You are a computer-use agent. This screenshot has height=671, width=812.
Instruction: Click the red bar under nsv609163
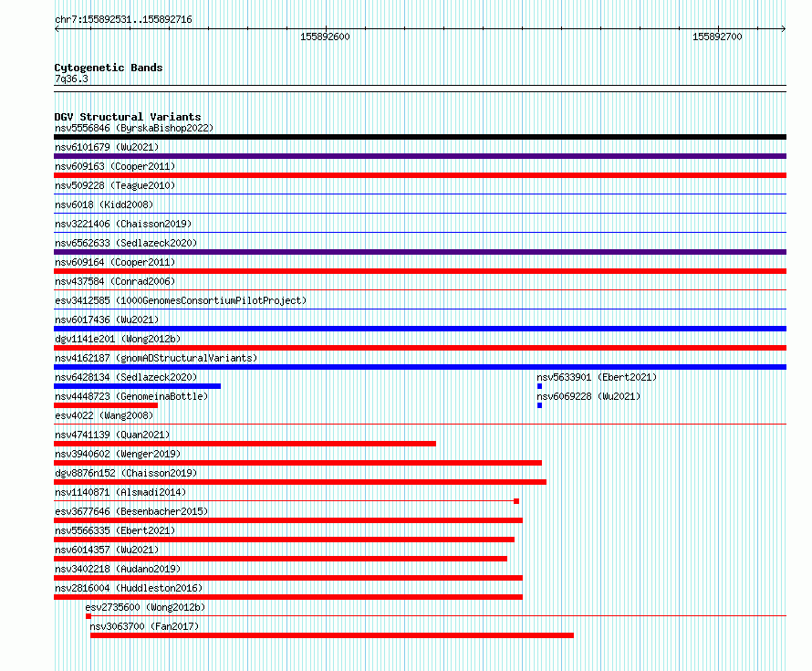420,175
